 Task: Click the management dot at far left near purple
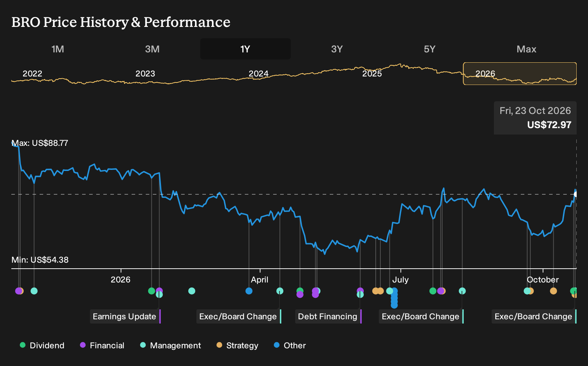34,291
